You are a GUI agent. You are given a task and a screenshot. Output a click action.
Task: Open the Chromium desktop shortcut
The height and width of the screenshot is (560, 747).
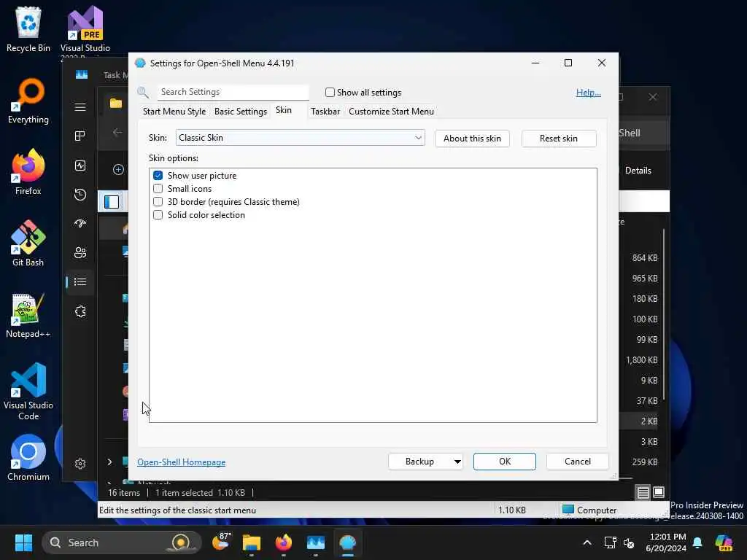[28, 458]
